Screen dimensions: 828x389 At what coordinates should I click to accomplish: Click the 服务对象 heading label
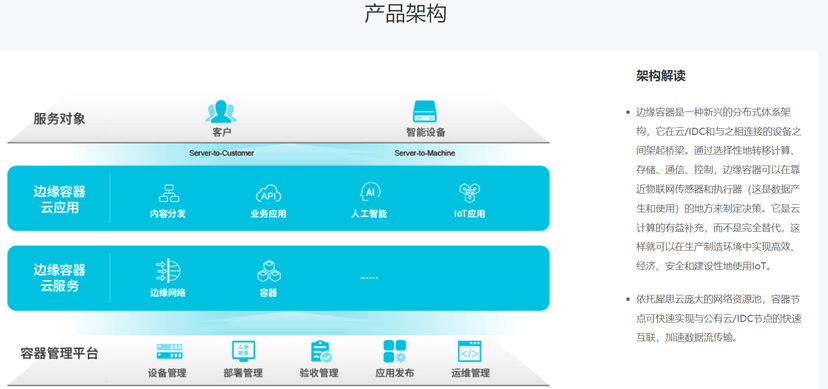[x=59, y=119]
